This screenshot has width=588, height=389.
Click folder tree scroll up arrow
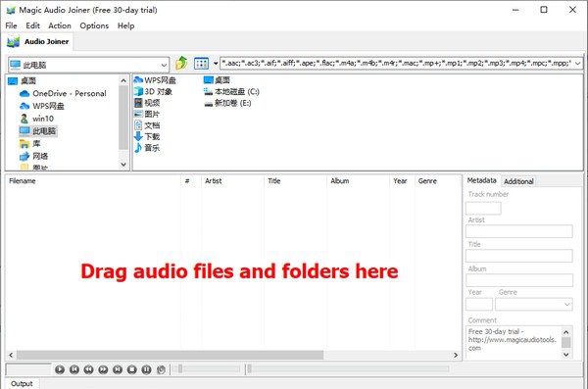(123, 80)
